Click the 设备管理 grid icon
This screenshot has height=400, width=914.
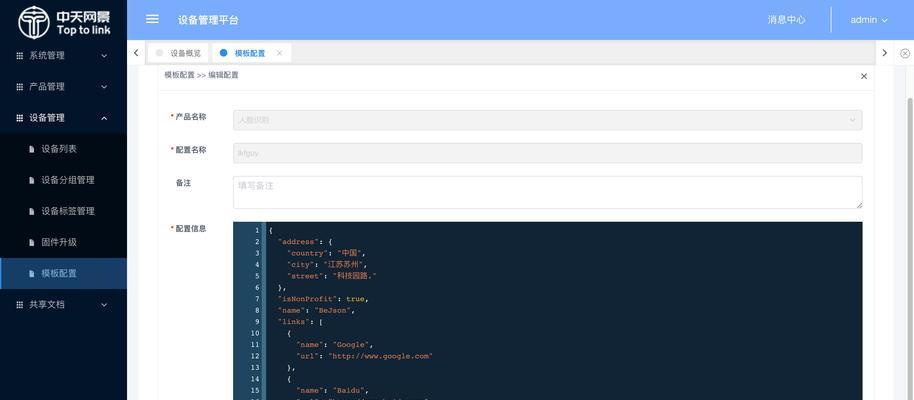pos(19,118)
